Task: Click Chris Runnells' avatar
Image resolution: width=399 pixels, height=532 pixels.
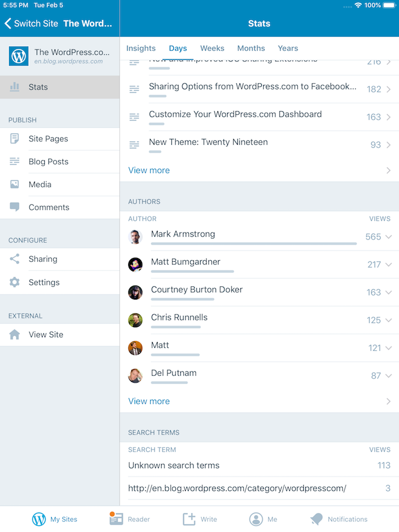Action: pyautogui.click(x=135, y=320)
